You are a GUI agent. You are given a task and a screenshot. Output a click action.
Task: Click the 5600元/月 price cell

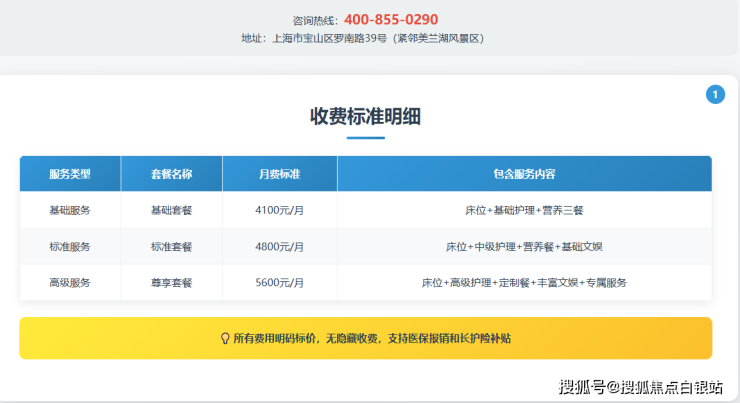tap(279, 283)
